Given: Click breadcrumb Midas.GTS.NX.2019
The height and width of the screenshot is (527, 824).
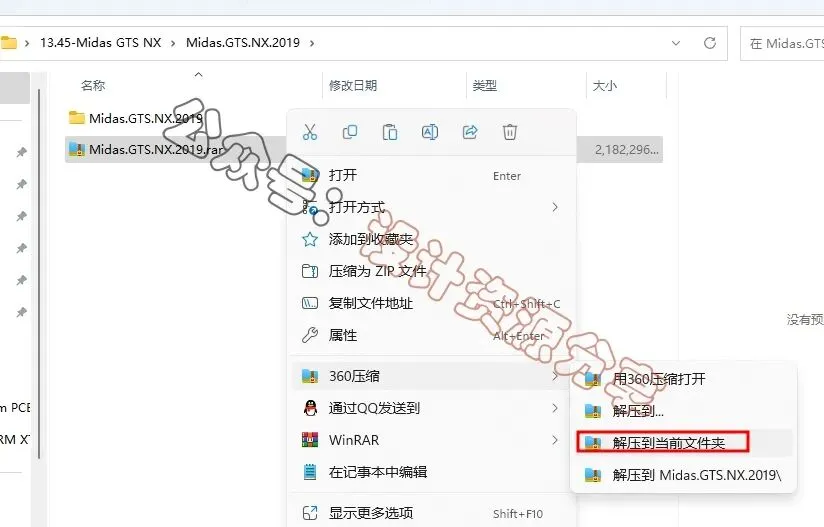Looking at the screenshot, I should point(243,43).
